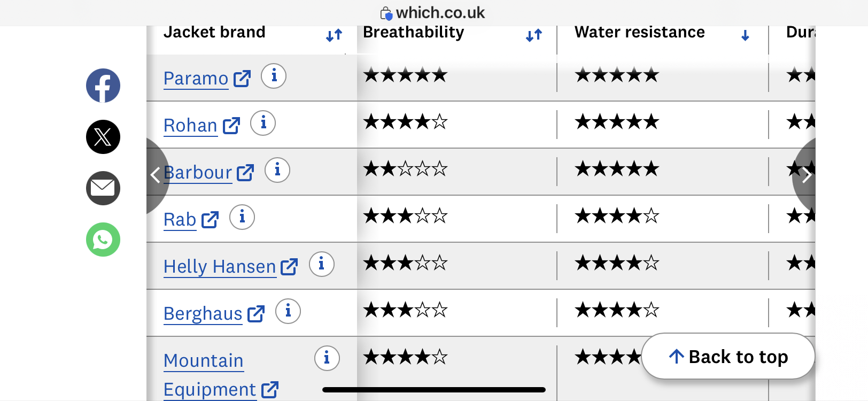Click Back to top button
The width and height of the screenshot is (868, 401).
point(728,356)
